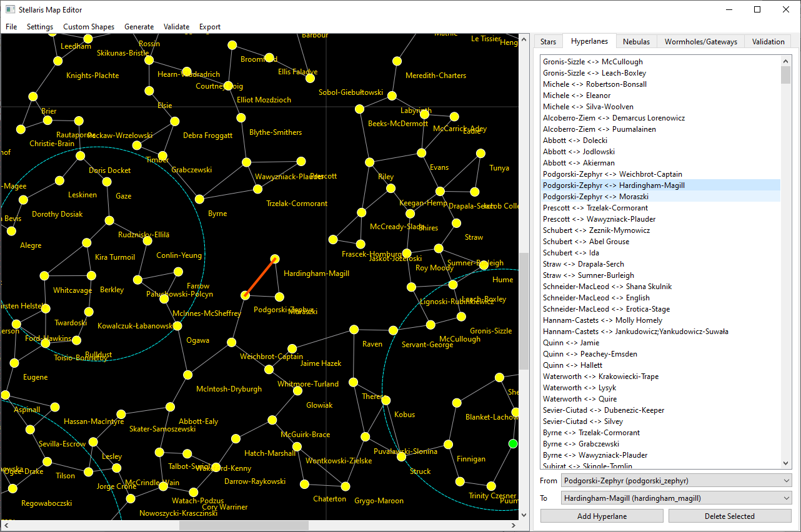This screenshot has height=532, width=801.
Task: Open the File menu
Action: coord(11,27)
